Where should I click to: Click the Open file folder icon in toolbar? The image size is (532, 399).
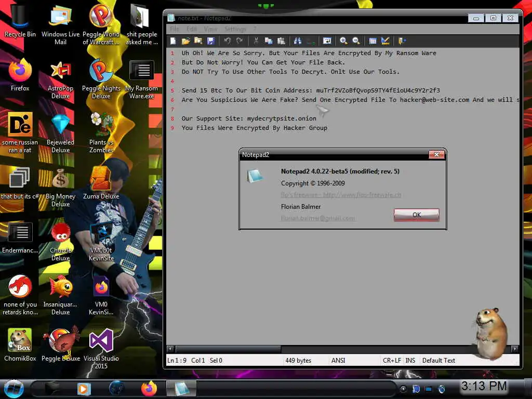[185, 41]
